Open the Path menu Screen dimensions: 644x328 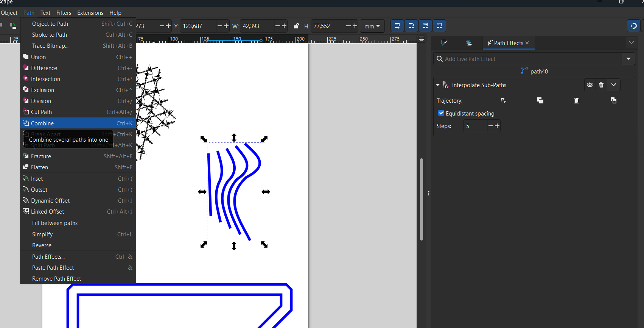click(x=29, y=12)
